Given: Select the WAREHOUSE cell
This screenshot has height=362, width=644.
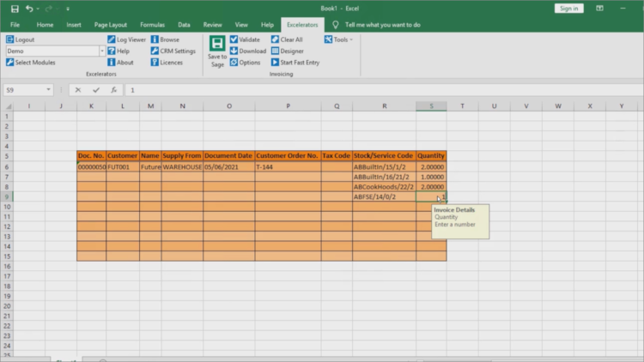Looking at the screenshot, I should coord(182,167).
